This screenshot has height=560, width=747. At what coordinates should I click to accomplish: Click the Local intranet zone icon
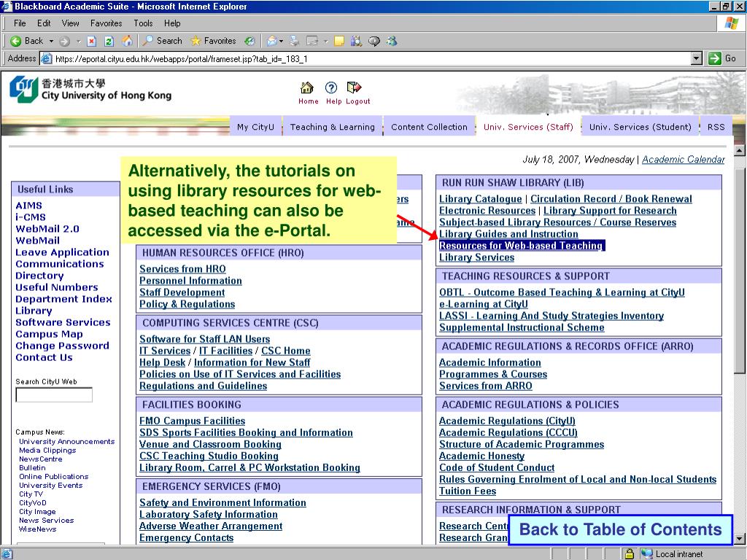coord(646,554)
